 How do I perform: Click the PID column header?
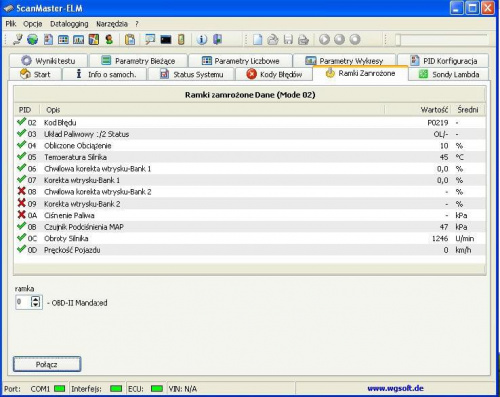[x=25, y=110]
